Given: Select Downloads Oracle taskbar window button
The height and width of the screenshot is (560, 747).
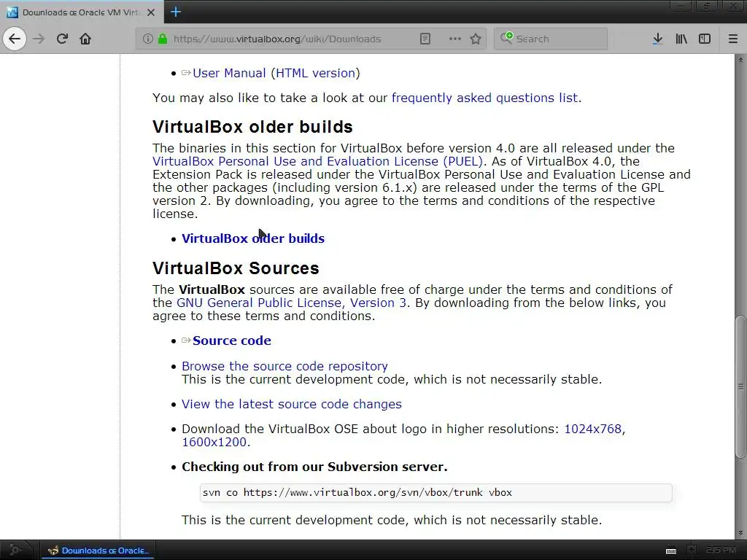Looking at the screenshot, I should point(98,551).
